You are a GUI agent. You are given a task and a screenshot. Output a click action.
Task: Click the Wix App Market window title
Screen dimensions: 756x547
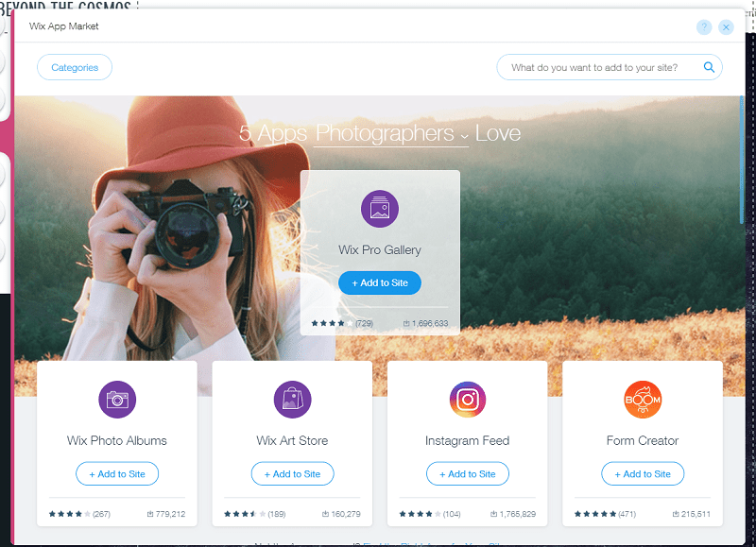[63, 26]
